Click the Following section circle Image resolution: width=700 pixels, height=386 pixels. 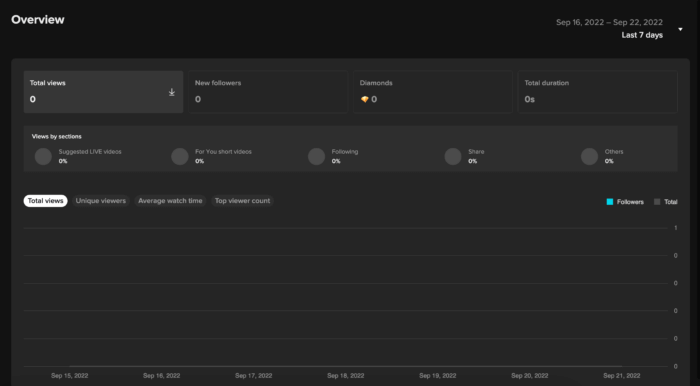(x=317, y=157)
